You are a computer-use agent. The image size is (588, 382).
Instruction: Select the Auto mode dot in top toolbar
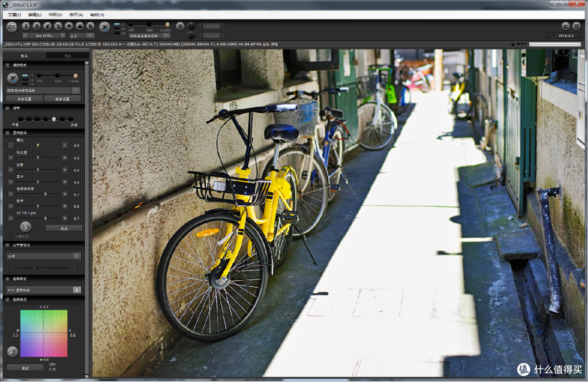[x=149, y=24]
